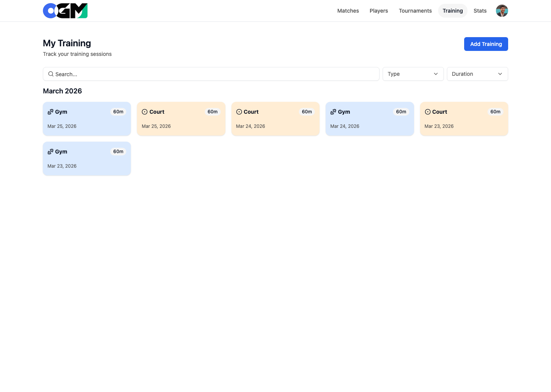Click the court icon on Mar 23 Court card
Viewport: 551px width, 392px height.
[427, 112]
